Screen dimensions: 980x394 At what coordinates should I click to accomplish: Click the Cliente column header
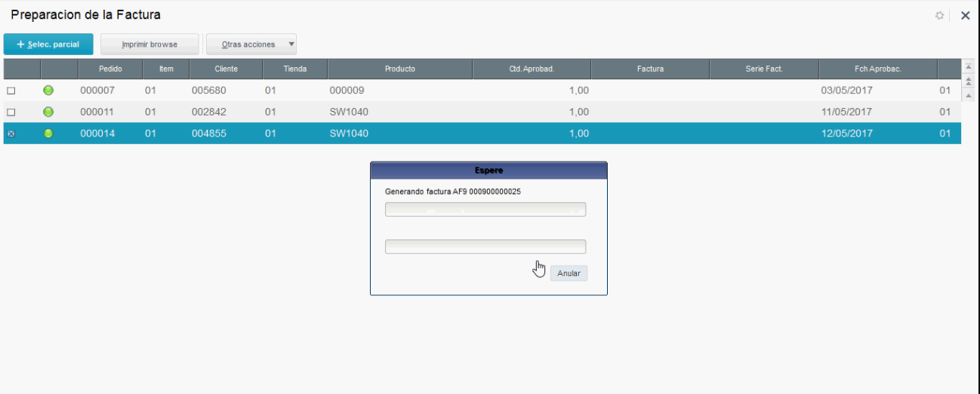click(226, 69)
